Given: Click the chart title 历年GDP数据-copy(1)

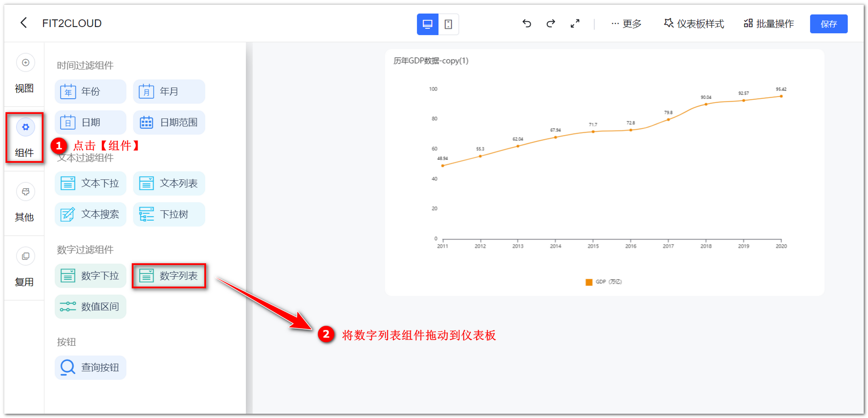Looking at the screenshot, I should pyautogui.click(x=431, y=61).
